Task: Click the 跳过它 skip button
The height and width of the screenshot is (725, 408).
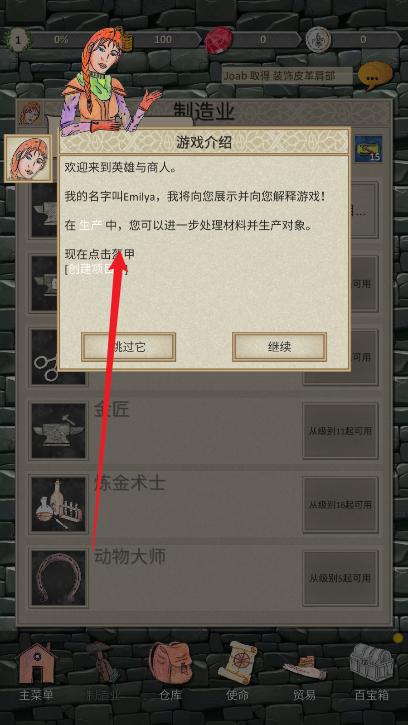Action: click(x=129, y=346)
